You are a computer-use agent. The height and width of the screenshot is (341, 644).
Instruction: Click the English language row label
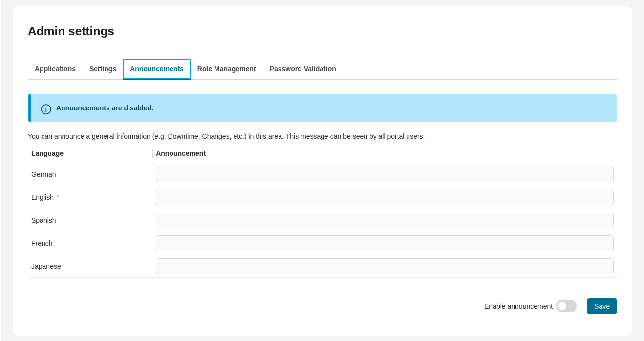point(43,197)
